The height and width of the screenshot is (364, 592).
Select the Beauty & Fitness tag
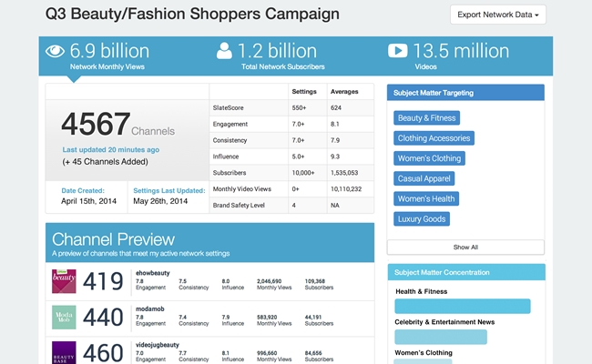[426, 118]
